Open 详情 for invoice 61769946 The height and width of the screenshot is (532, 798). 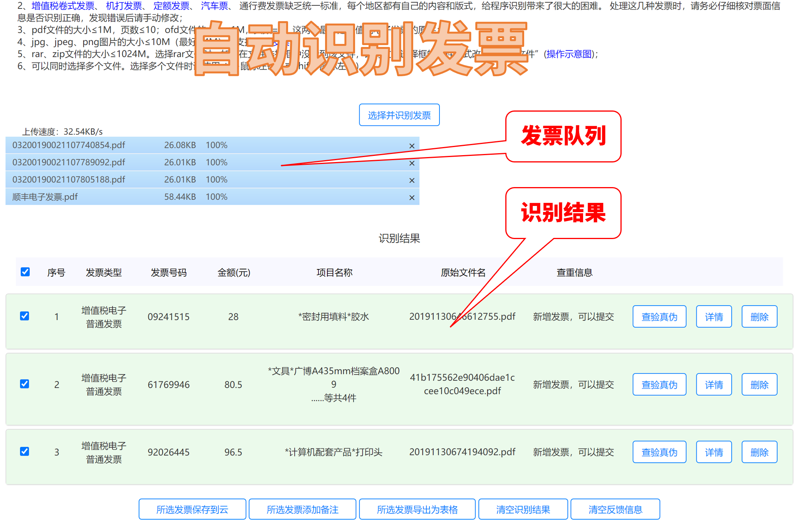(x=714, y=385)
